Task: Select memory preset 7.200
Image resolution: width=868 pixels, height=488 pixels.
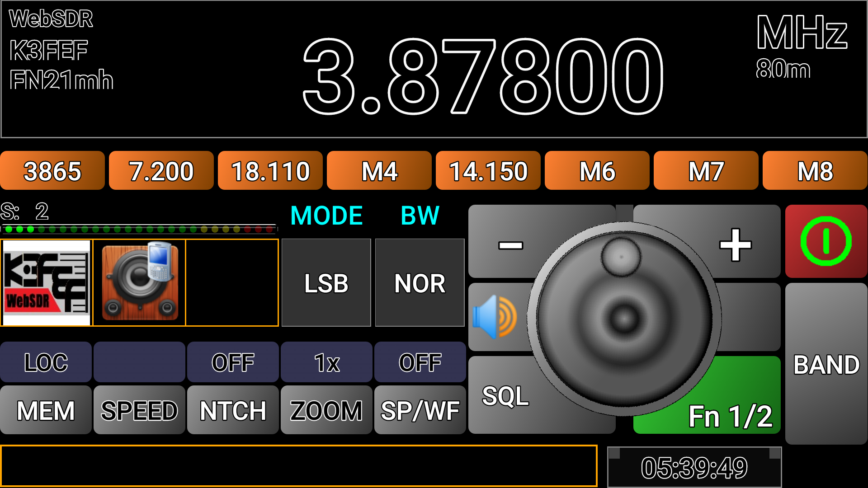Action: tap(161, 171)
